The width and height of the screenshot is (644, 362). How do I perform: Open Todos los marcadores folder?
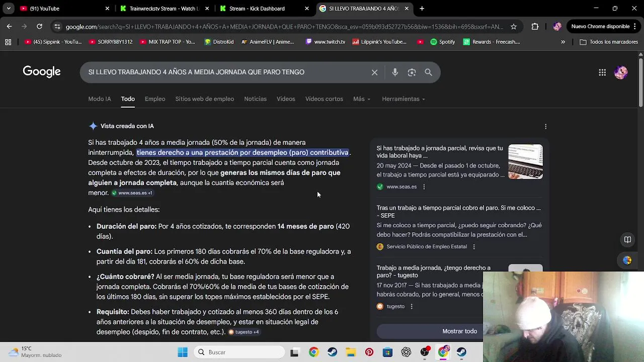point(609,42)
